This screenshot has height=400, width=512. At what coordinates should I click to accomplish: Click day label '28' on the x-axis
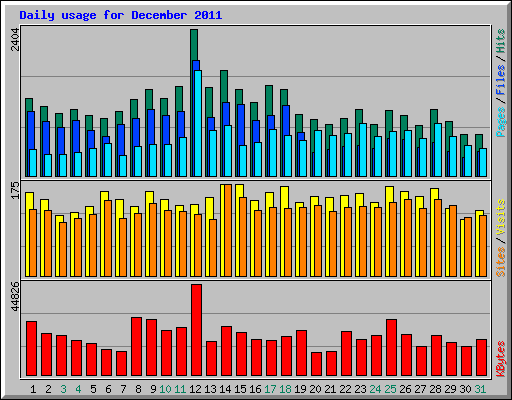tap(435, 389)
